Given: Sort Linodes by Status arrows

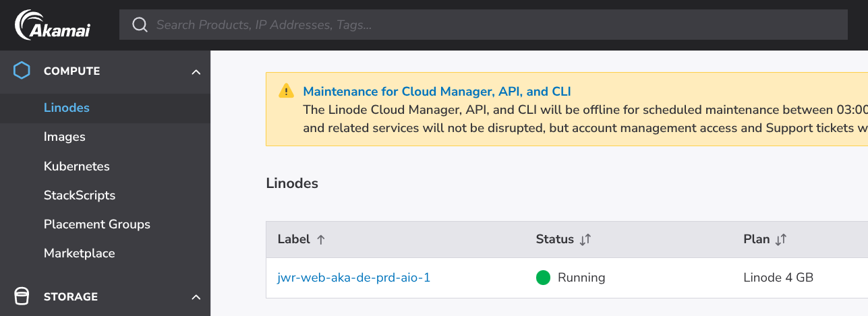Looking at the screenshot, I should tap(585, 240).
